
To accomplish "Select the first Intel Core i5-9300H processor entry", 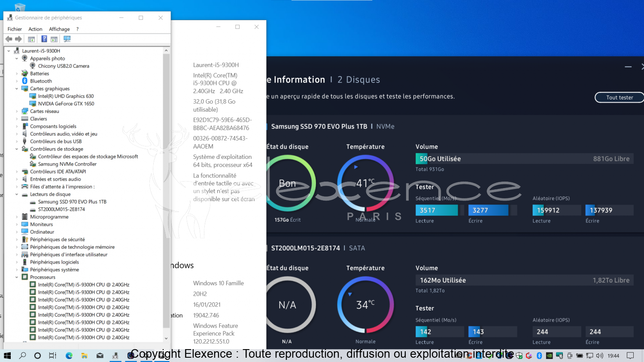I will (84, 285).
